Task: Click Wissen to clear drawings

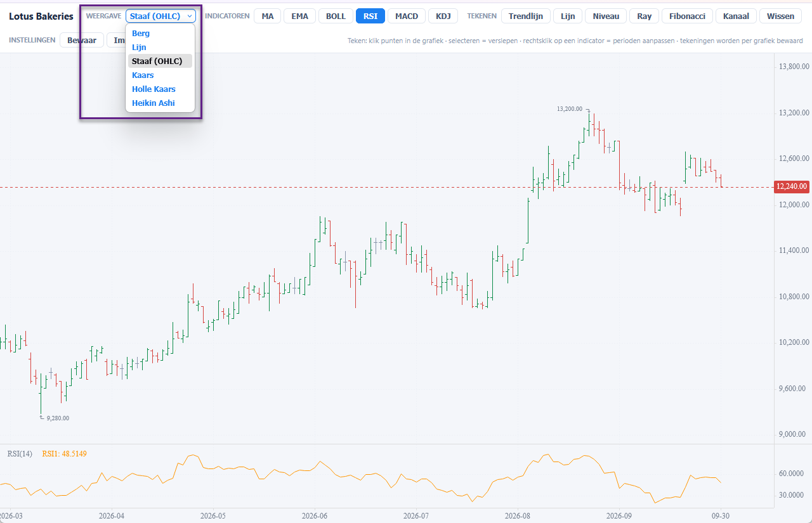Action: point(780,16)
